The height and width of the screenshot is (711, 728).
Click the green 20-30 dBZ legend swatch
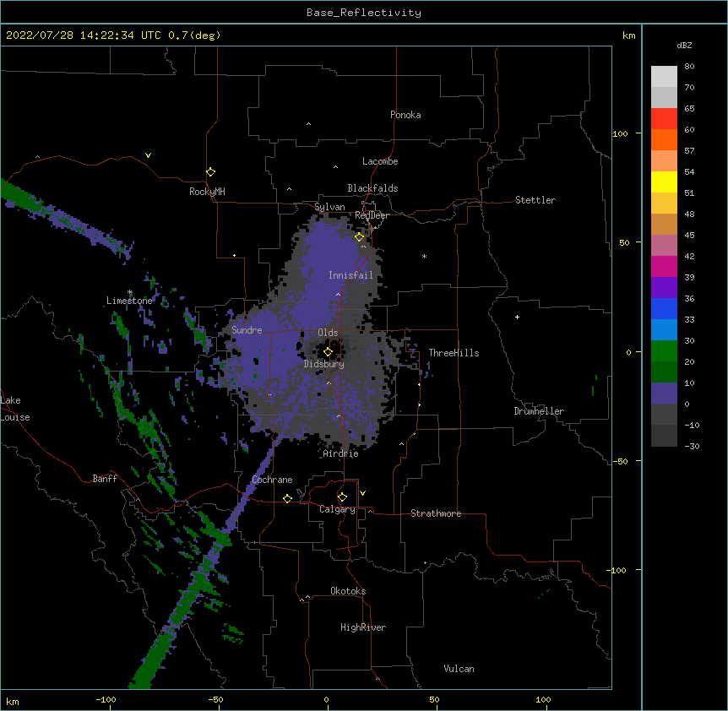pyautogui.click(x=664, y=351)
